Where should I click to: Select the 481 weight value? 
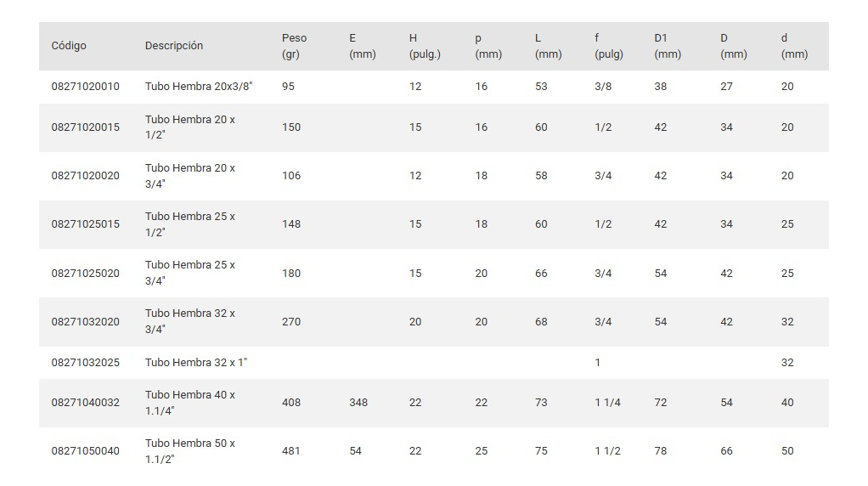(x=291, y=451)
